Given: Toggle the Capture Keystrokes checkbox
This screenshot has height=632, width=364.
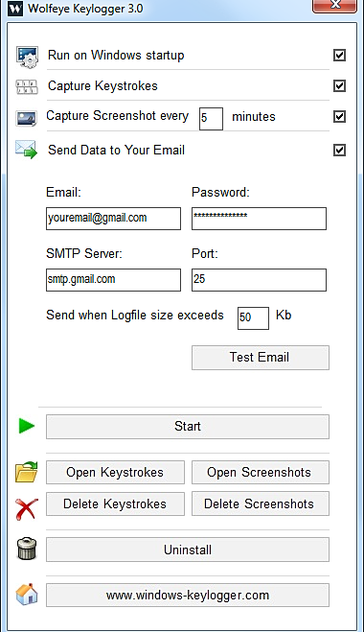Looking at the screenshot, I should (x=339, y=85).
